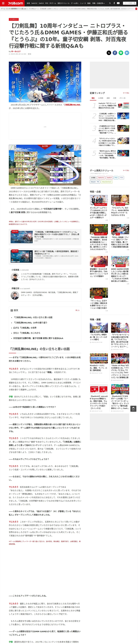Click すべて見る next to ゲーム発売スケジュール

[x=126, y=171]
